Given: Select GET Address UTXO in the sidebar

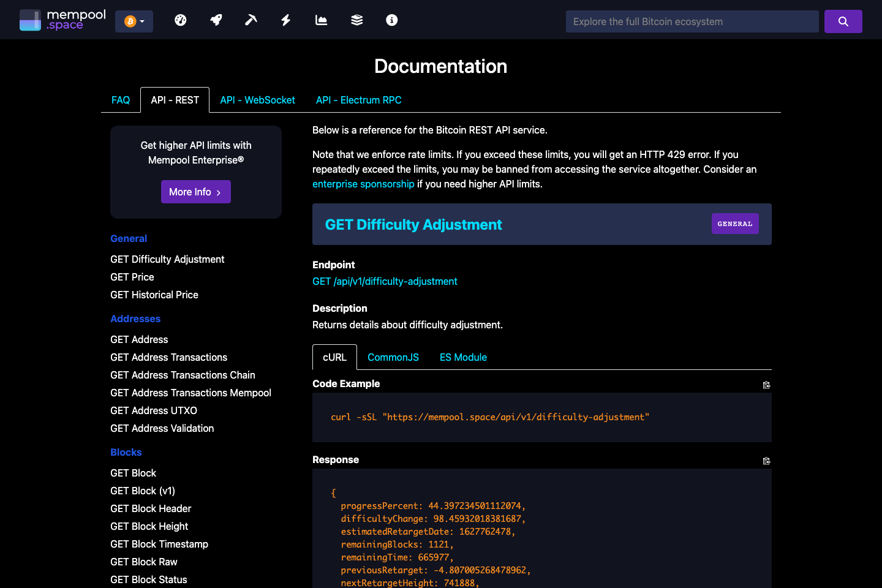Looking at the screenshot, I should (153, 410).
